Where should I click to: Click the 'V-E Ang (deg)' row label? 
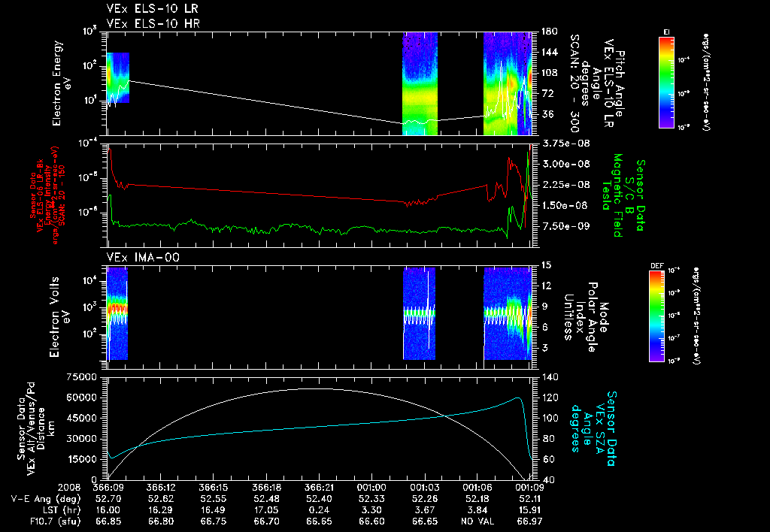46,499
